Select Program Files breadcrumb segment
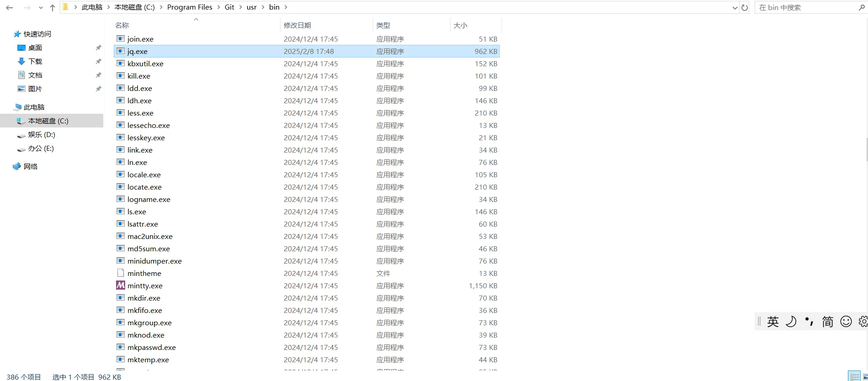The width and height of the screenshot is (868, 381). [190, 7]
